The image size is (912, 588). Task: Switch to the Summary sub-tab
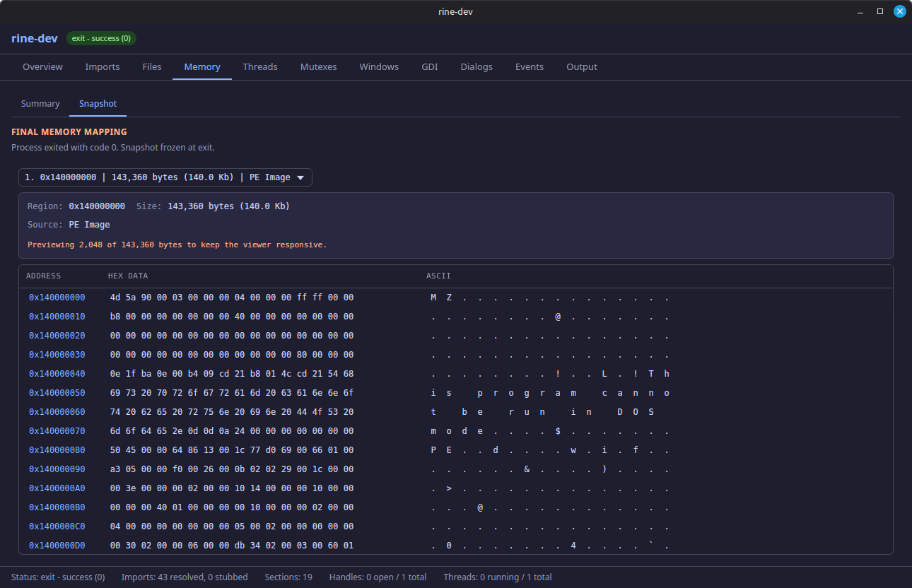pyautogui.click(x=40, y=103)
